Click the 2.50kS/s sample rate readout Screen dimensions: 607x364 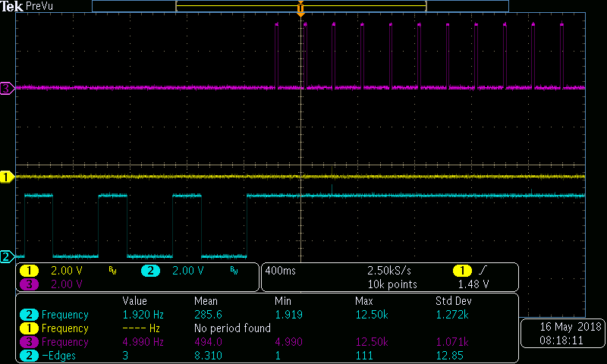389,271
